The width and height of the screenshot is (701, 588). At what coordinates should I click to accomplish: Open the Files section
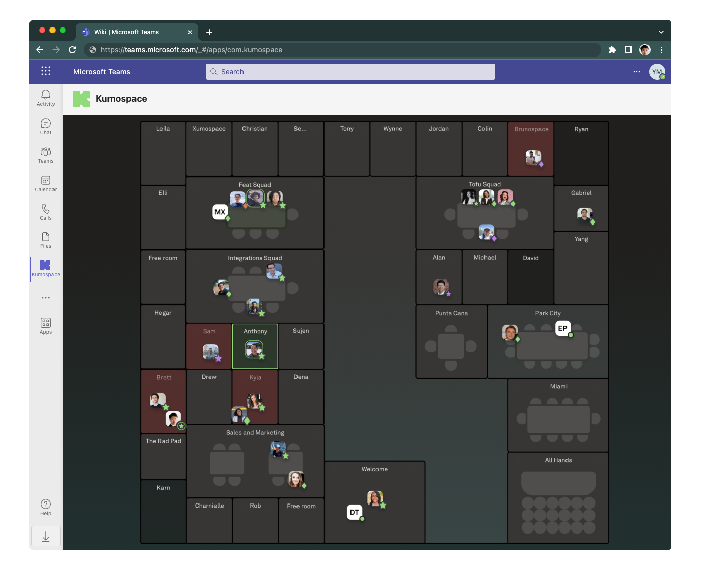coord(45,239)
